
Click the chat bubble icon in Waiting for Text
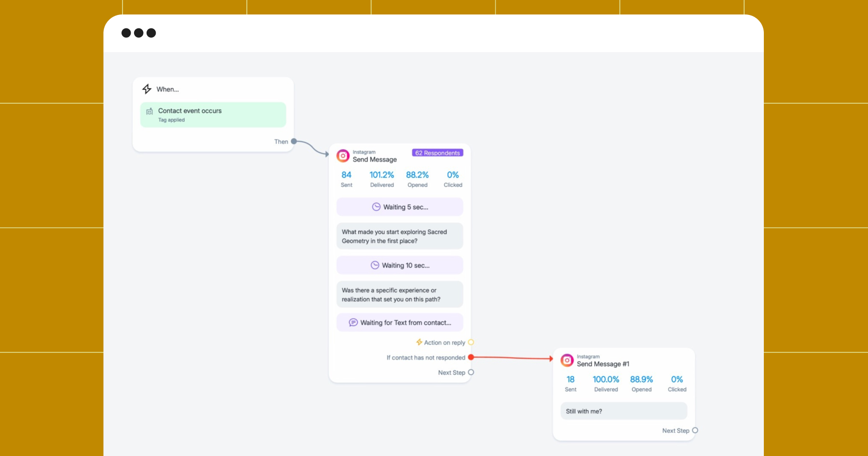[353, 322]
